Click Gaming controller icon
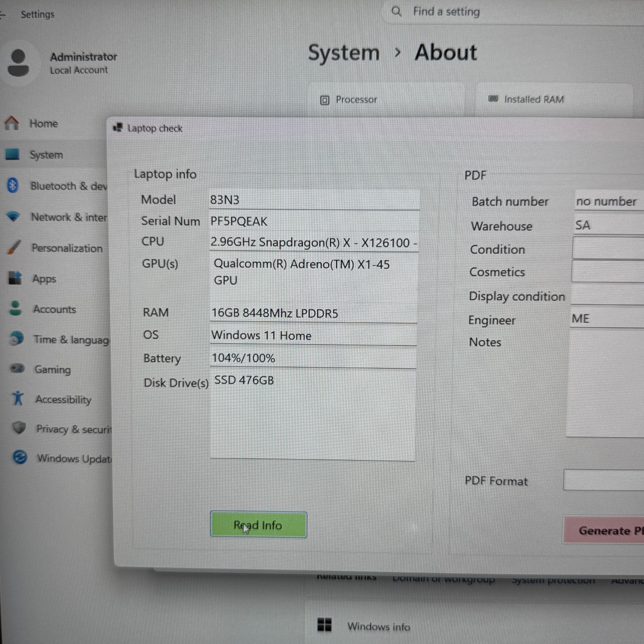 click(x=17, y=368)
